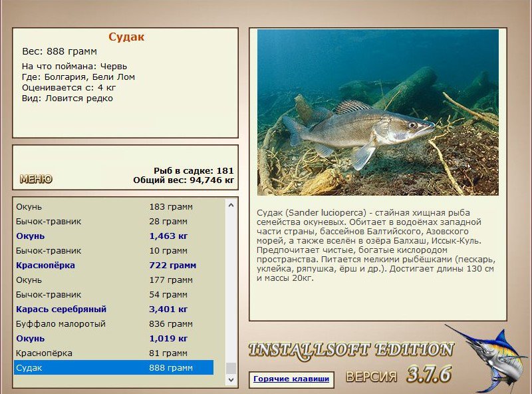Open the Горячие клавиши link

coord(291,379)
